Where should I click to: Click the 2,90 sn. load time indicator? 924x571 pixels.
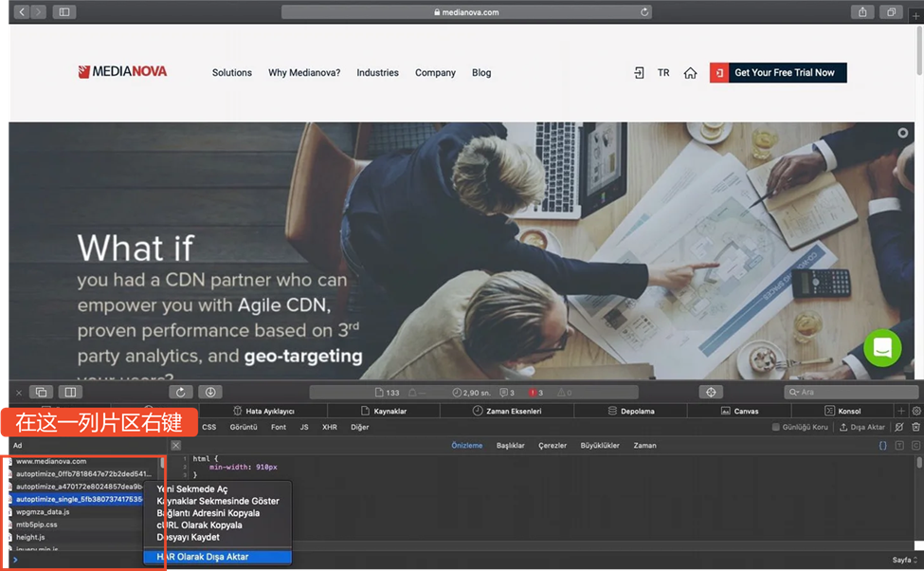pos(471,393)
